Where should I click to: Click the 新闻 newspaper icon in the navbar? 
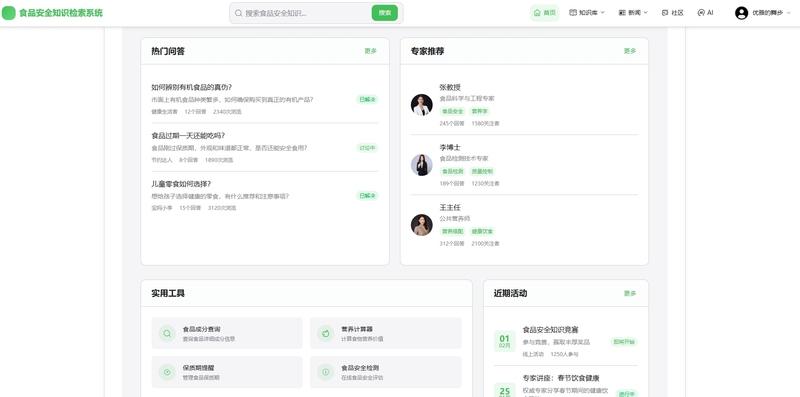622,13
